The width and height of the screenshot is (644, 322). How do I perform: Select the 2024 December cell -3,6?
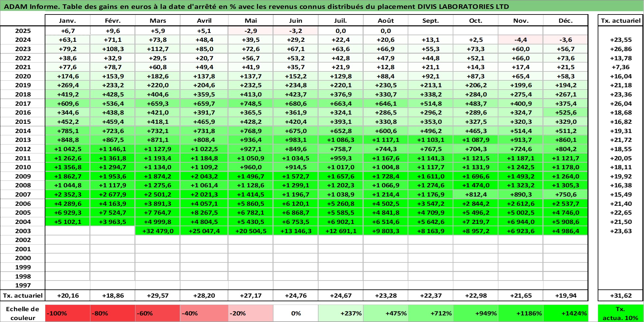[565, 40]
